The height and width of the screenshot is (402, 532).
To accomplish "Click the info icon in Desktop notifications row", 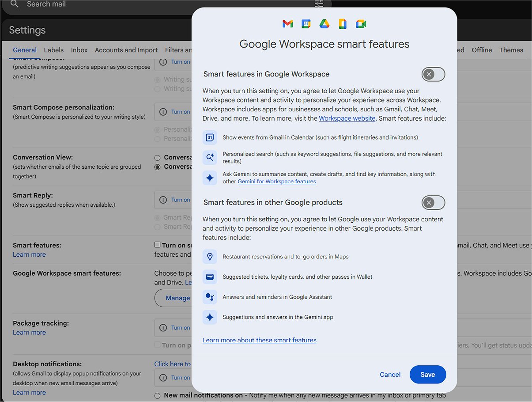I will tap(163, 378).
